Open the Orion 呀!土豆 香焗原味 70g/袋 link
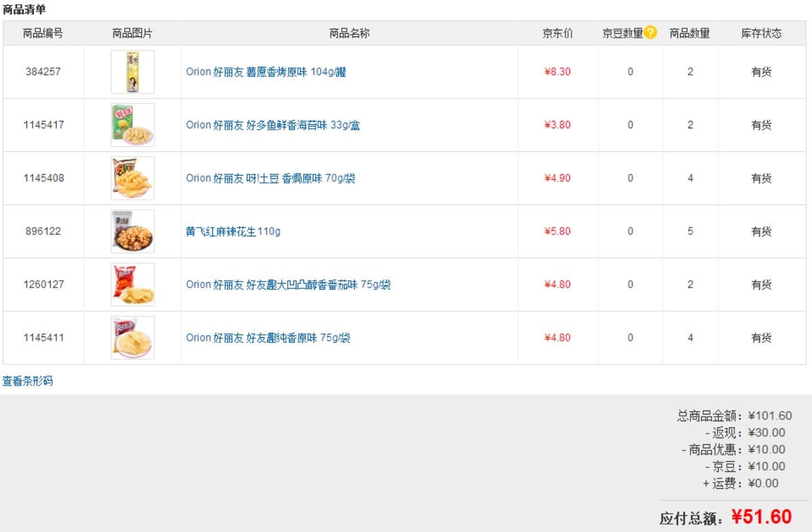Image resolution: width=812 pixels, height=532 pixels. 271,178
